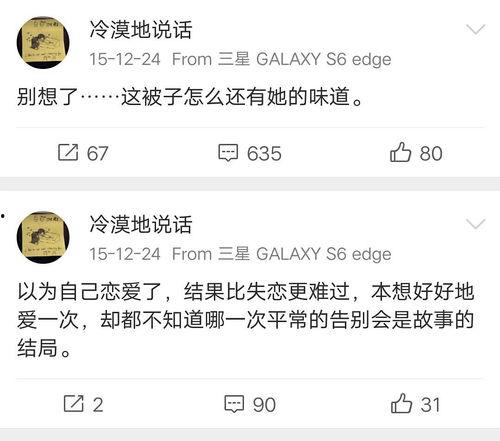This screenshot has width=500, height=441.
Task: Expand the first post's chevron menu
Action: coord(476,30)
